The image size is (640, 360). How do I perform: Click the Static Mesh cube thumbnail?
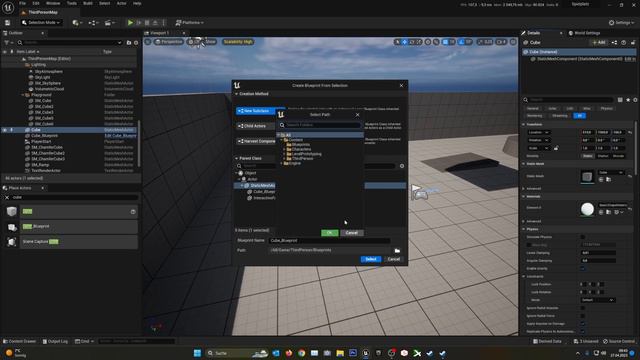(x=587, y=177)
